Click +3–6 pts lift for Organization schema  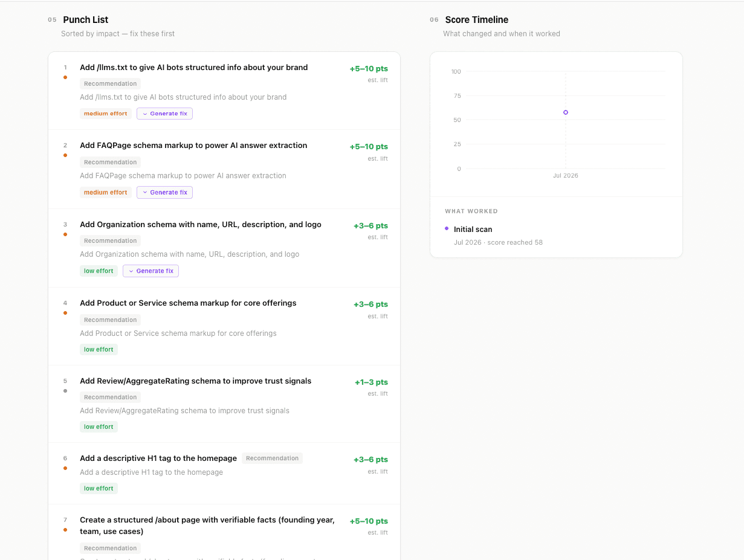[x=370, y=226]
